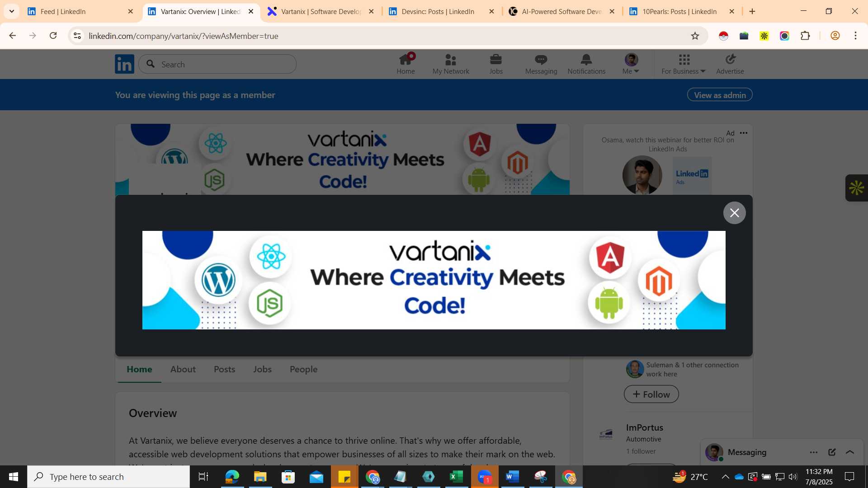868x488 pixels.
Task: Open Microsoft Edge from taskbar
Action: [232, 477]
